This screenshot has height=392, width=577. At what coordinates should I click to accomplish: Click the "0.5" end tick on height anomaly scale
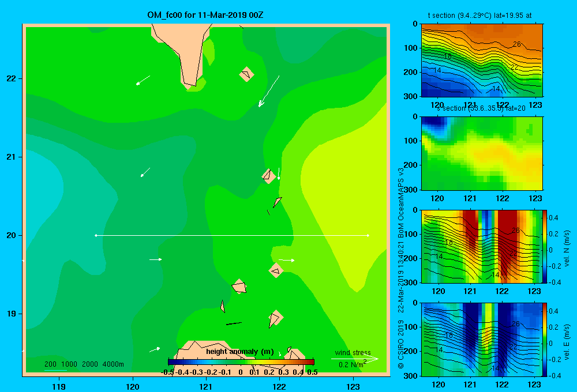coord(312,372)
